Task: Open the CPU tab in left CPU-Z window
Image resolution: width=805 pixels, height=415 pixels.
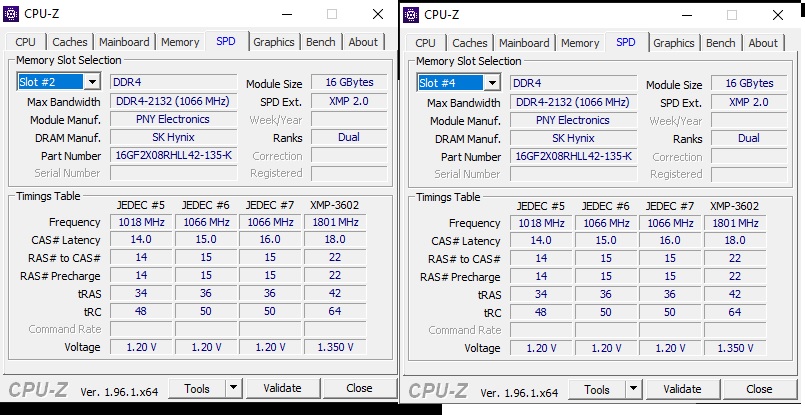Action: click(26, 42)
